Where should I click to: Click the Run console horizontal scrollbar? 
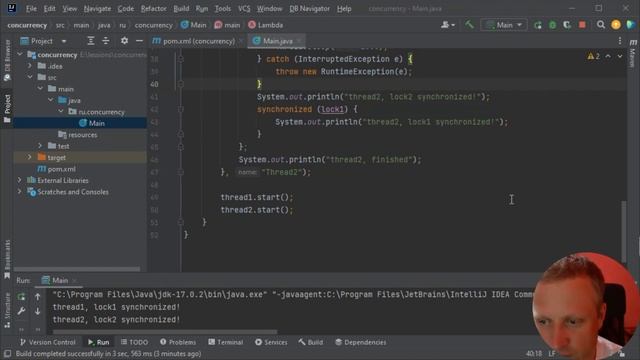(165, 331)
